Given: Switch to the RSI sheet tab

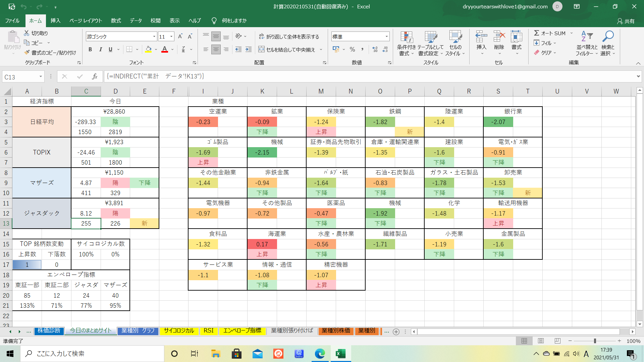Looking at the screenshot, I should (x=208, y=330).
